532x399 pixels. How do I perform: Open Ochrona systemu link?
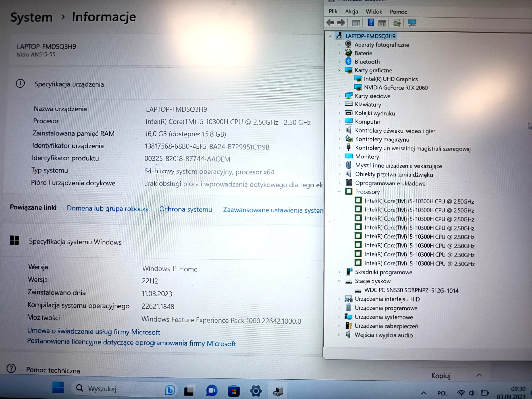(x=185, y=209)
